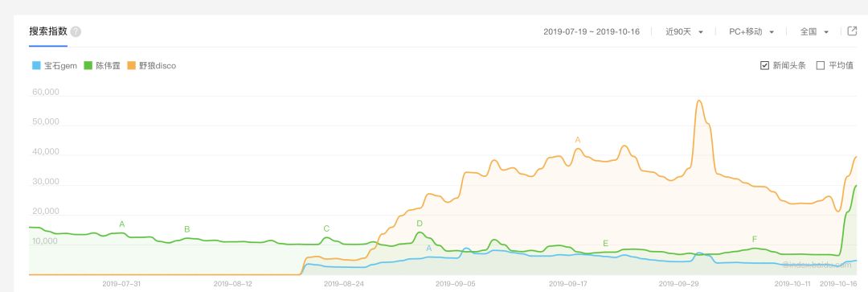
Task: Click green news marker E
Action: [606, 243]
